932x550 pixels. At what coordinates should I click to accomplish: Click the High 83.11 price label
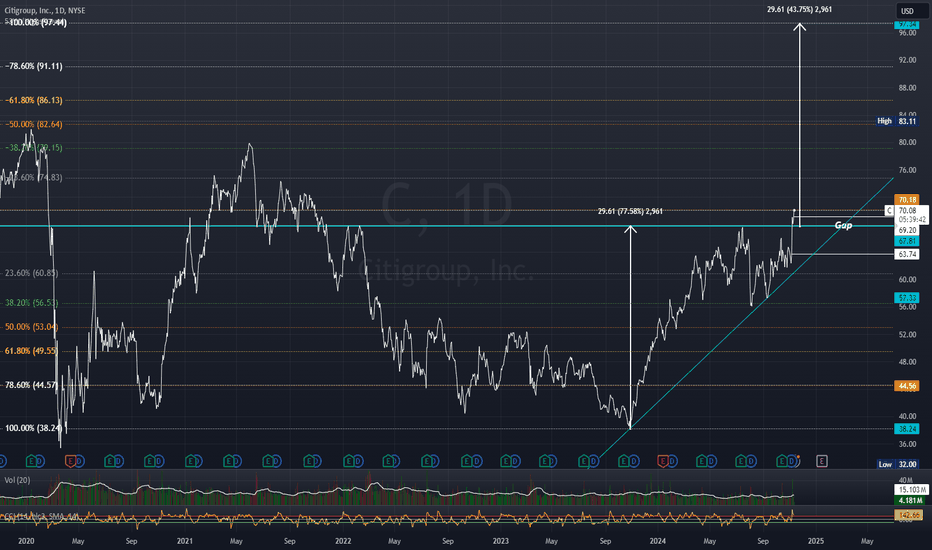tap(897, 121)
